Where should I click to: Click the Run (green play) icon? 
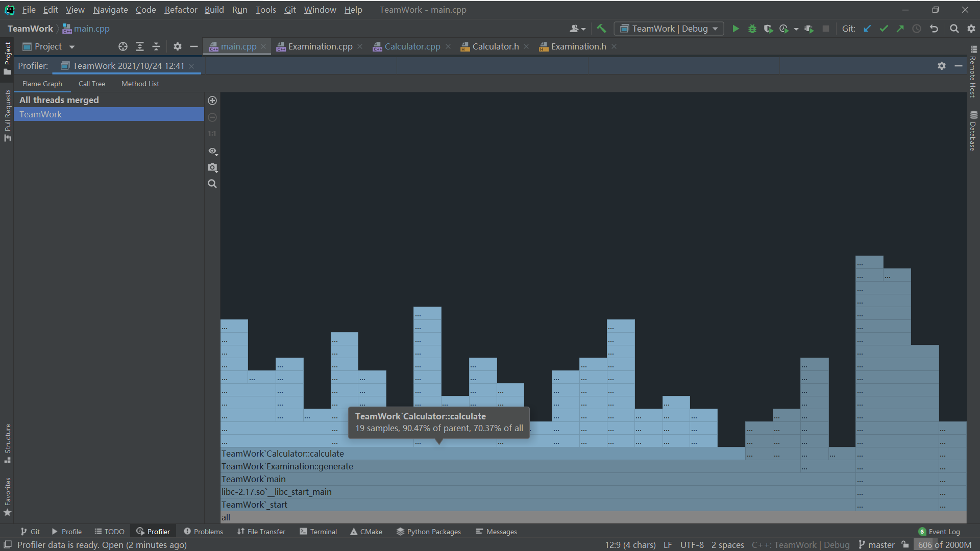click(x=736, y=29)
